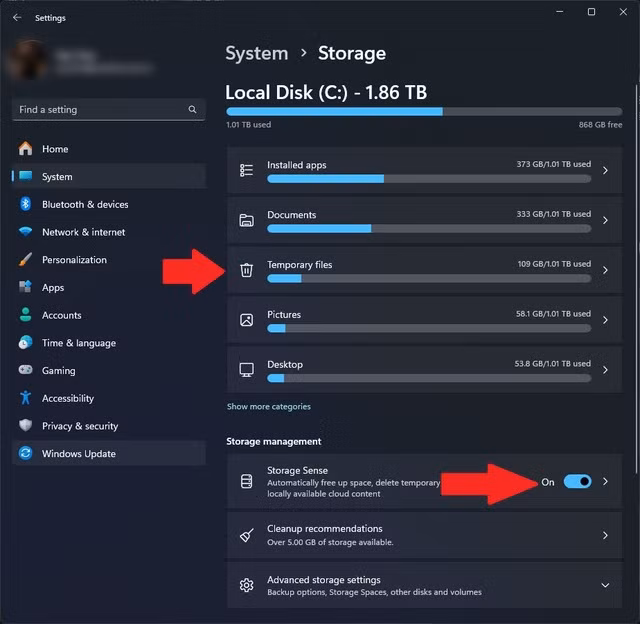Viewport: 640px width, 624px height.
Task: Open Cleanup recommendations chevron
Action: 605,535
